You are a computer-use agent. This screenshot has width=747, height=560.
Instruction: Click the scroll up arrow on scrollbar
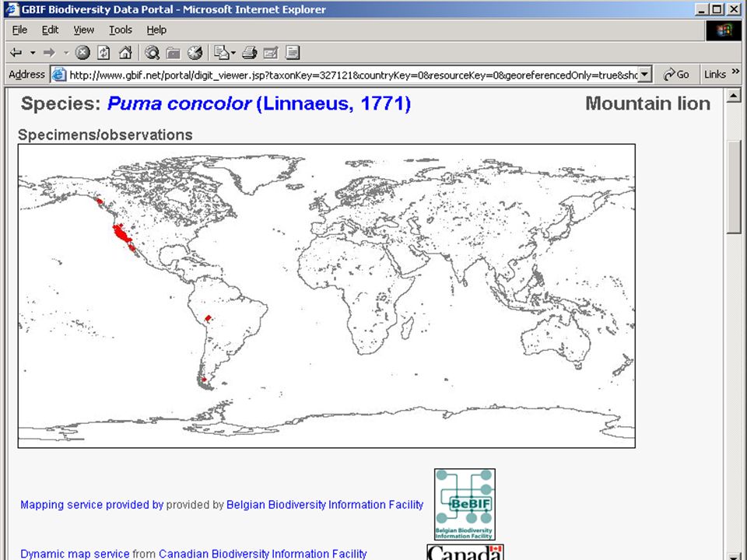click(733, 96)
